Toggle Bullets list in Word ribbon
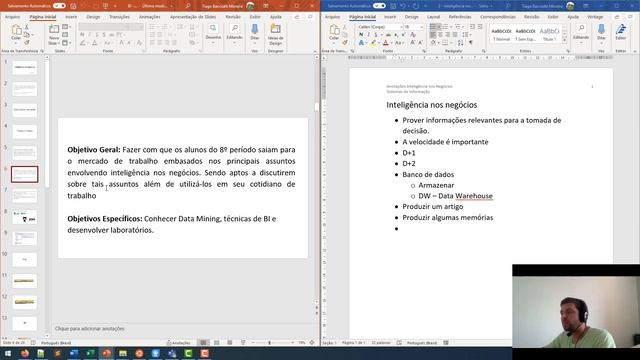 (433, 27)
